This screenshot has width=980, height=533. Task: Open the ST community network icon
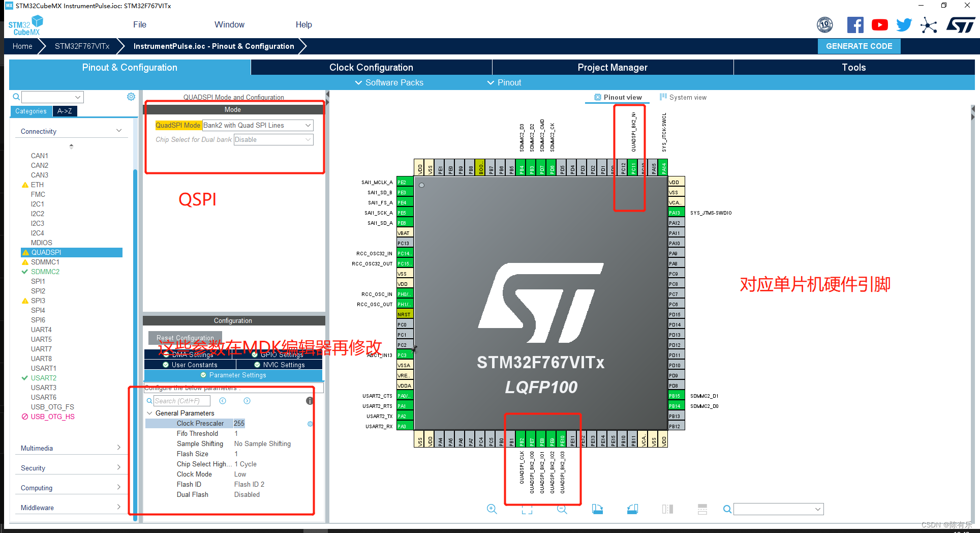tap(929, 25)
